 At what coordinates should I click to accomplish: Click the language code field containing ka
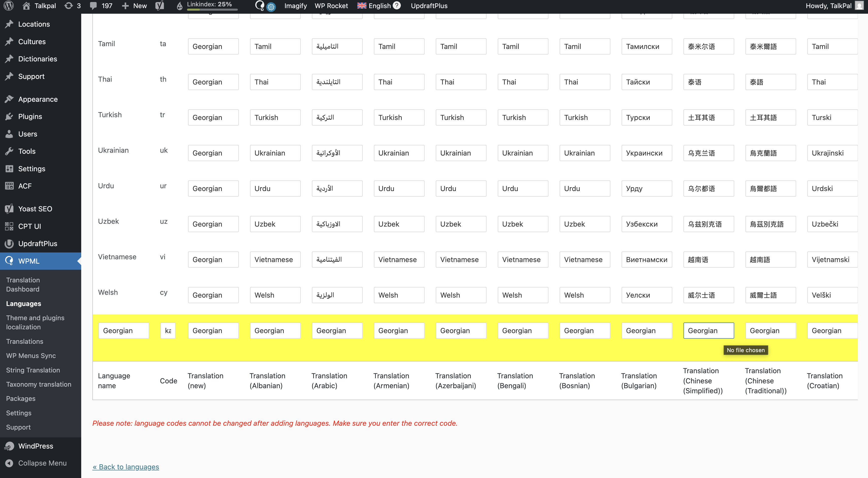[168, 331]
